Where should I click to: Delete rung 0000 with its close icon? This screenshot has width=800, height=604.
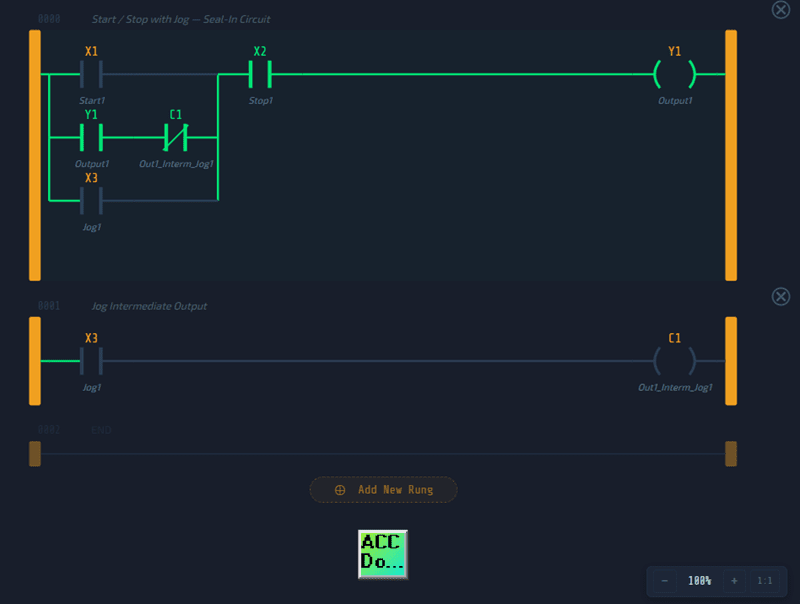click(x=781, y=9)
